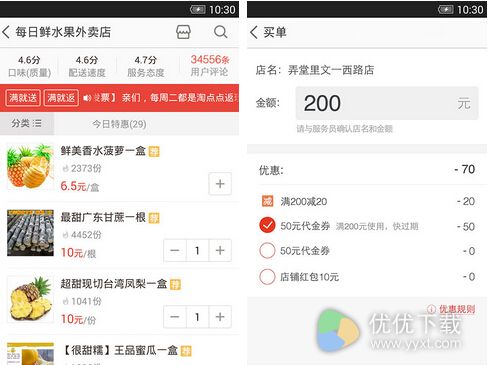The image size is (488, 365).
Task: Open 最甜广东甘蔗一根 product title
Action: click(x=103, y=217)
